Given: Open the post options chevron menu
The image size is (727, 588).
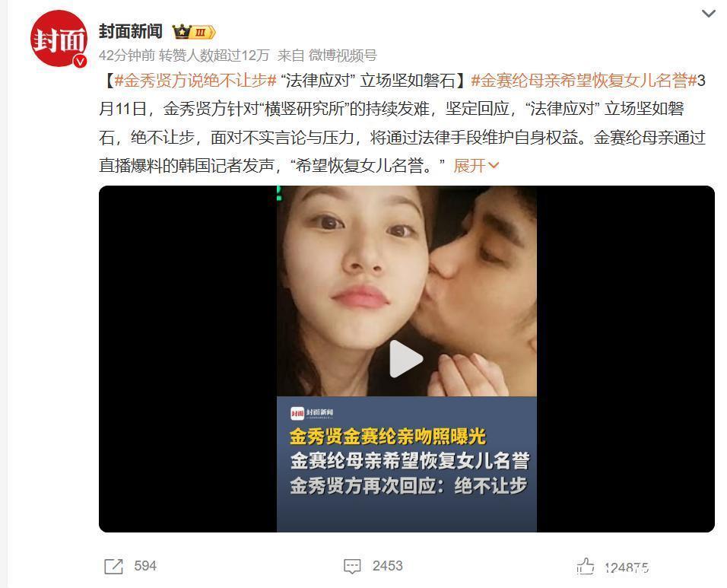Looking at the screenshot, I should pos(708,14).
